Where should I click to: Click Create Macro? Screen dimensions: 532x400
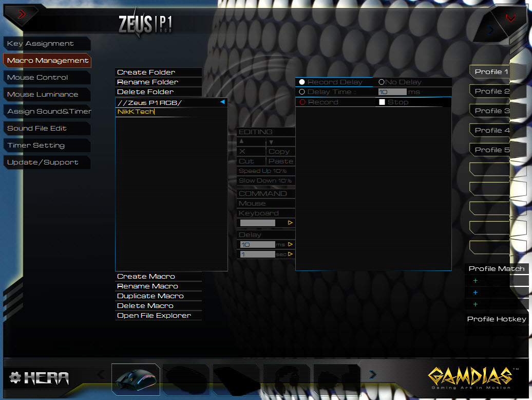point(159,277)
